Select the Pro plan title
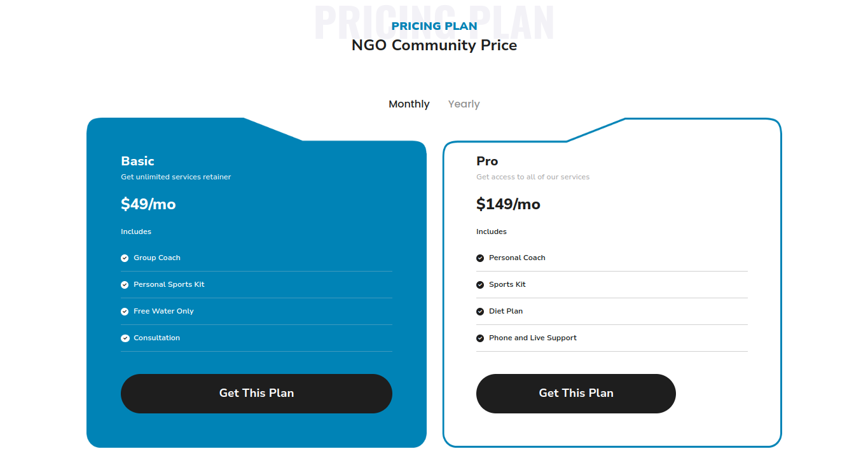Viewport: 868px width, 470px height. click(487, 161)
